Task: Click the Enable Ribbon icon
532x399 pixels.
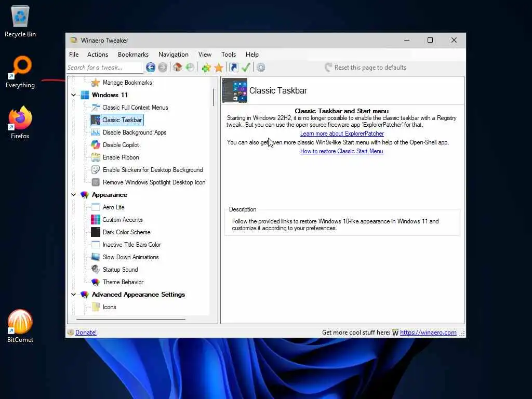Action: click(96, 157)
